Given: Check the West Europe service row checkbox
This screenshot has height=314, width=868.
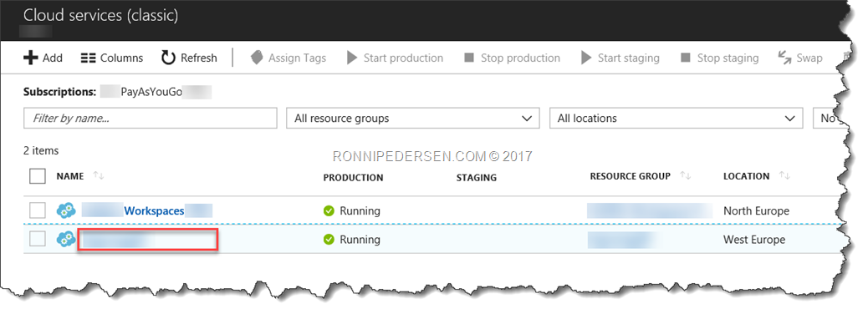Looking at the screenshot, I should point(37,240).
